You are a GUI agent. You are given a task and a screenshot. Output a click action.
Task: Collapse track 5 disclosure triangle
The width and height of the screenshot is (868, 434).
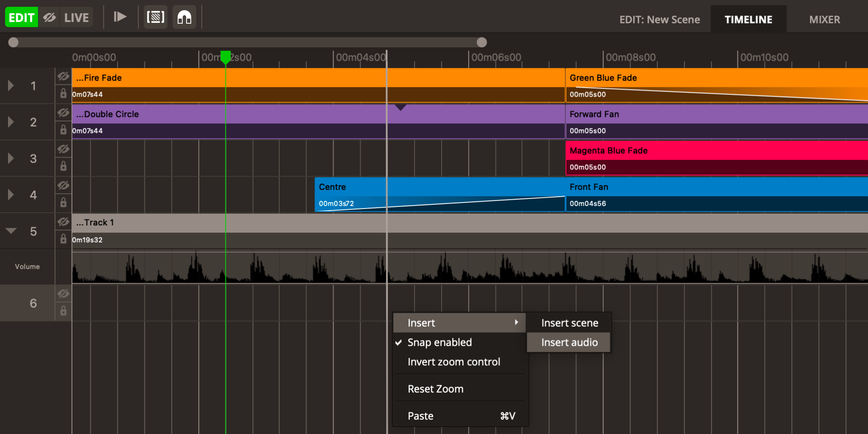(x=11, y=231)
